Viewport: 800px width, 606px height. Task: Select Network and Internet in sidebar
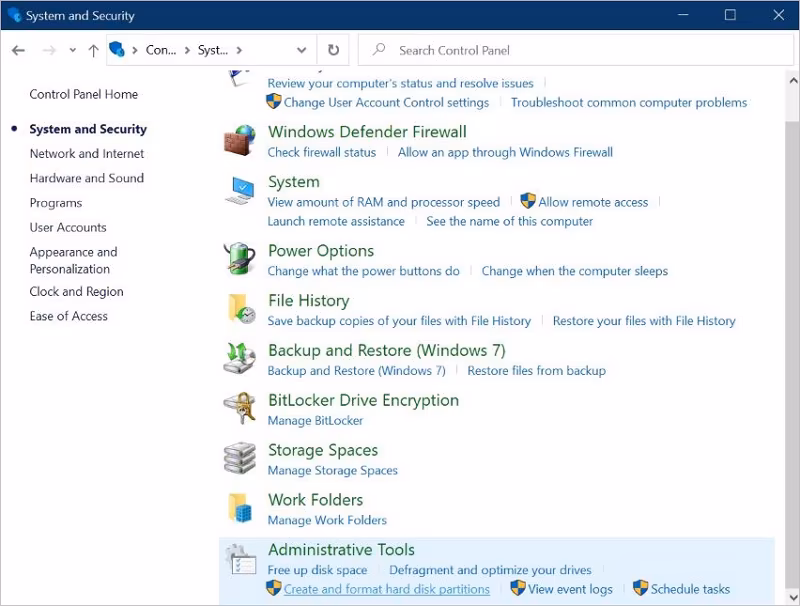click(87, 154)
